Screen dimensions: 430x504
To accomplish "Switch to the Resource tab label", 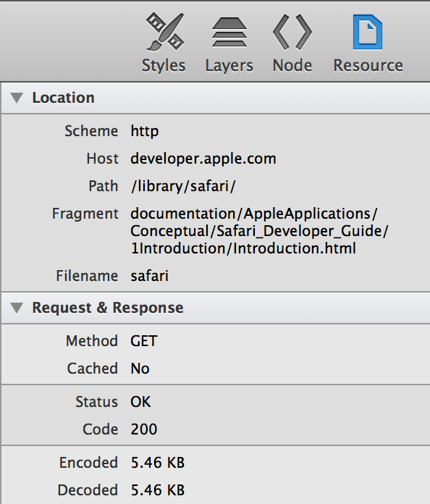I will [368, 66].
